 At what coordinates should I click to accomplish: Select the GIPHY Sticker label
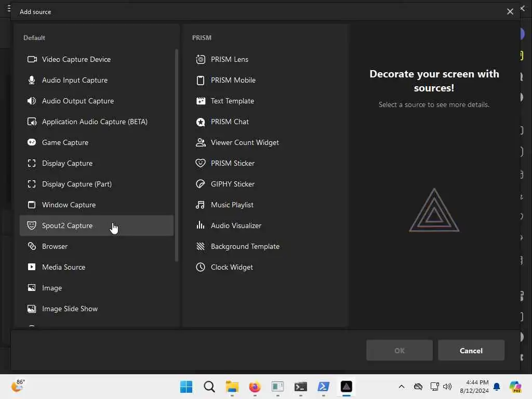click(233, 184)
